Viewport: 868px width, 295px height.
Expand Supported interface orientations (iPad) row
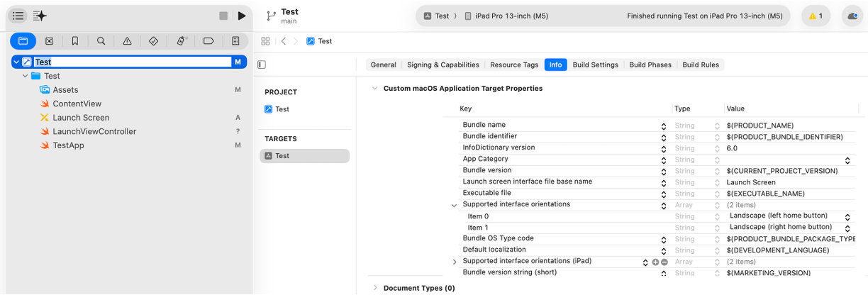(455, 262)
